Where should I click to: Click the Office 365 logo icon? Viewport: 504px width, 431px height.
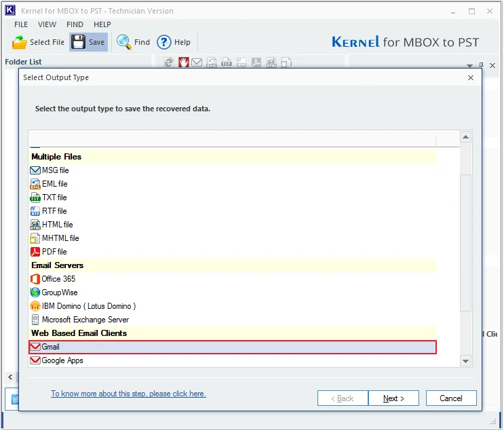(x=35, y=279)
